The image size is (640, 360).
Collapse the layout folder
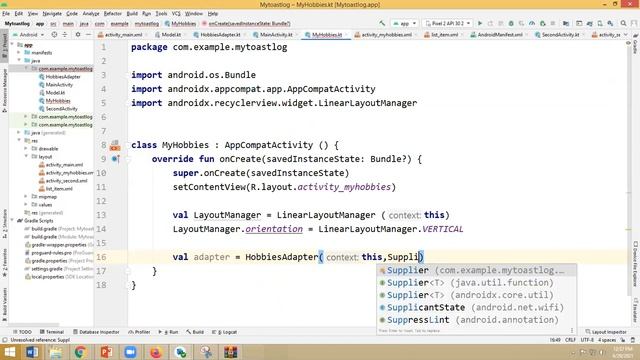[26, 157]
